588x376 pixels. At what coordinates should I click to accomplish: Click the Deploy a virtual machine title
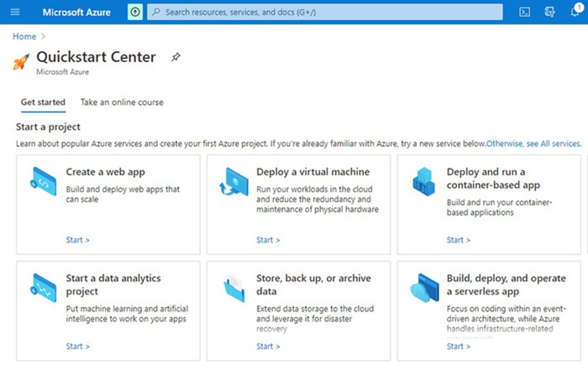[x=313, y=172]
